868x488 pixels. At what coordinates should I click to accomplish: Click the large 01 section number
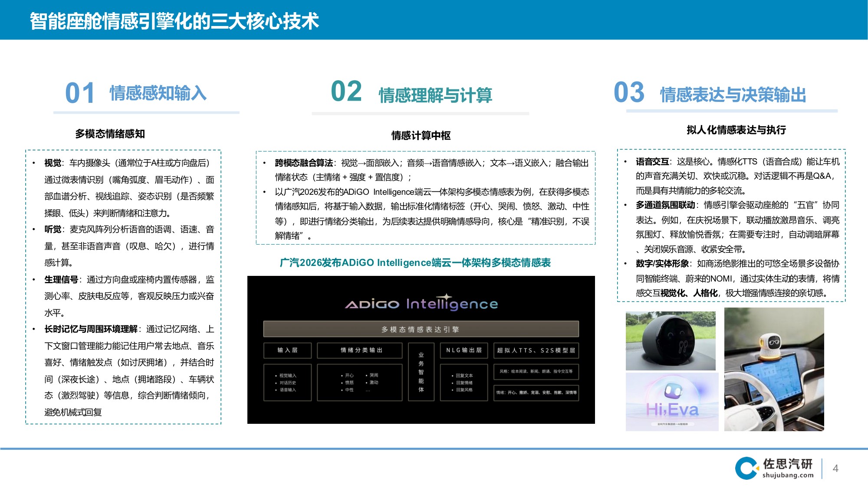[x=80, y=93]
